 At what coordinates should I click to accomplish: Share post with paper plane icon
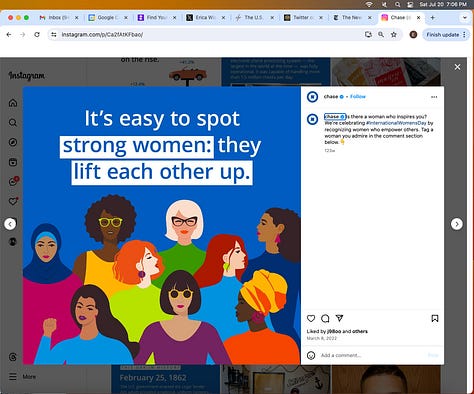[339, 318]
